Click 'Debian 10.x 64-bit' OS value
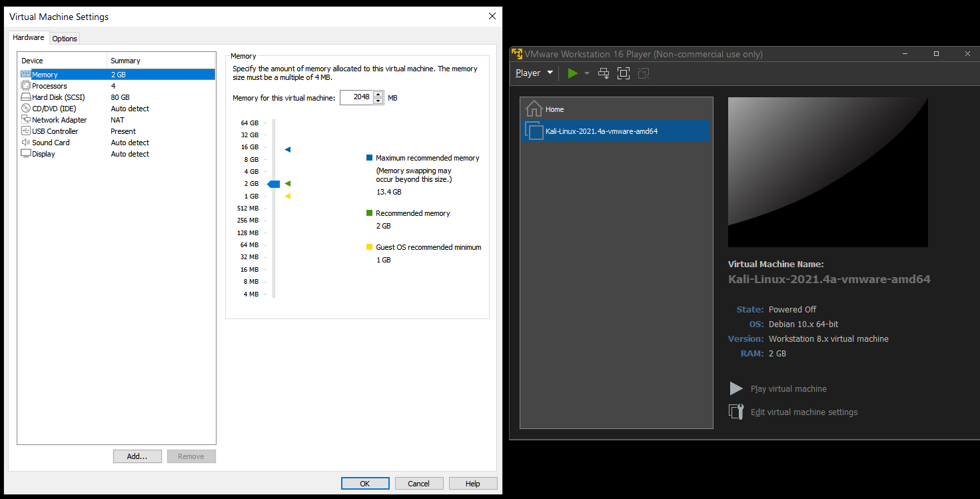 tap(803, 324)
